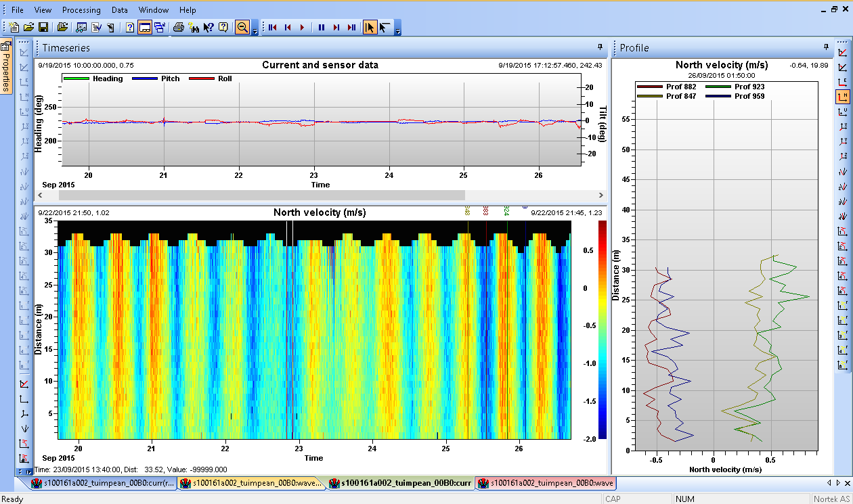The height and width of the screenshot is (504, 853).
Task: Click the Timeseries horizontal scrollbar
Action: coord(318,195)
